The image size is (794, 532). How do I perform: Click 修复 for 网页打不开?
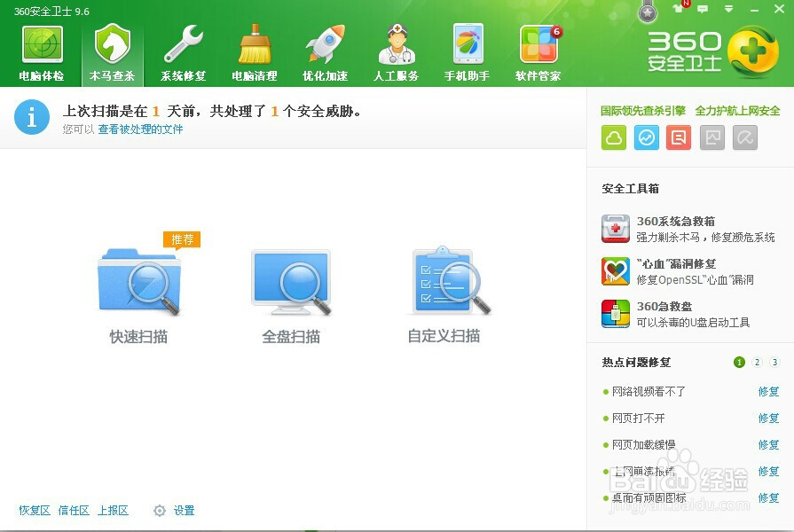tap(768, 419)
